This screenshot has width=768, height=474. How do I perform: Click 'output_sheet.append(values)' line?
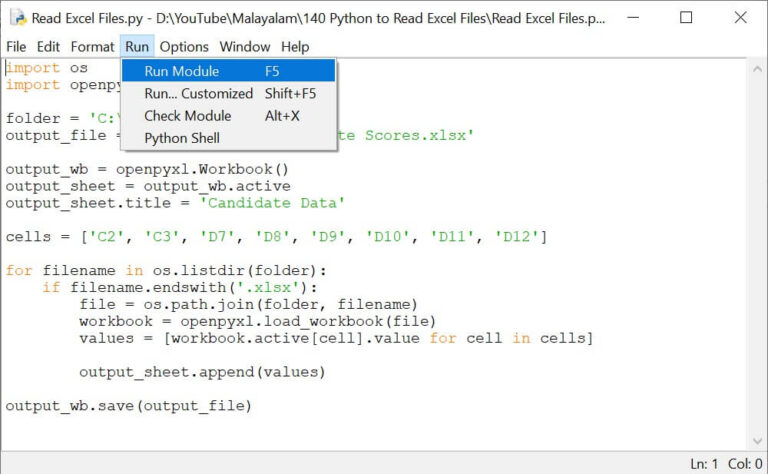click(202, 372)
